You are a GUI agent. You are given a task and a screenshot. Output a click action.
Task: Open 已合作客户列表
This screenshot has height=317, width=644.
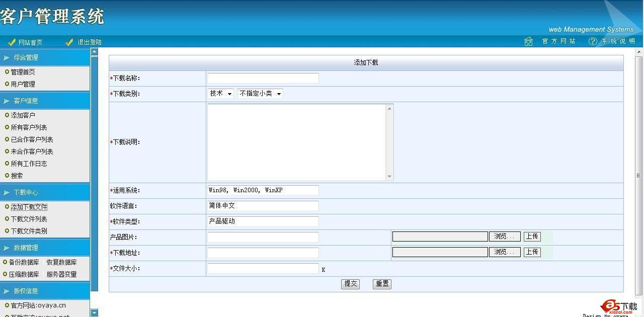tap(32, 139)
